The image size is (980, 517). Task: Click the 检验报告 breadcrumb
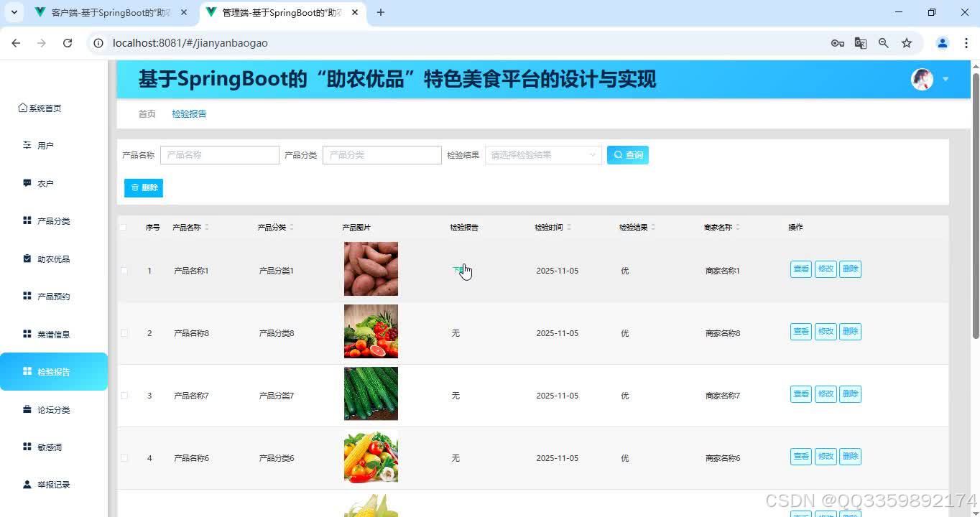pos(189,114)
